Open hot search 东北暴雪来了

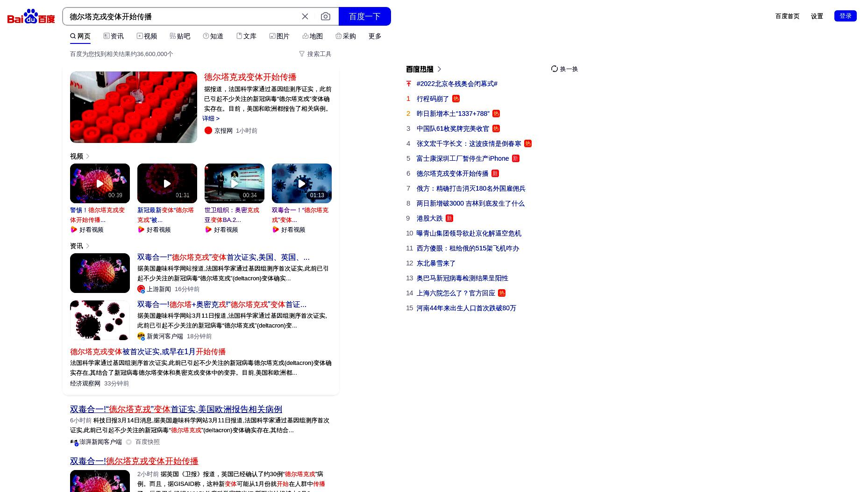(436, 263)
